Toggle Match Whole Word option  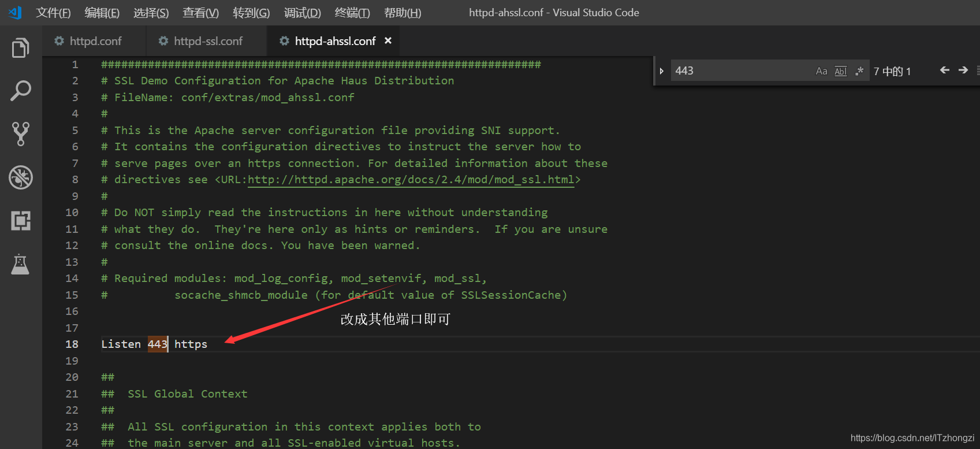coord(841,71)
